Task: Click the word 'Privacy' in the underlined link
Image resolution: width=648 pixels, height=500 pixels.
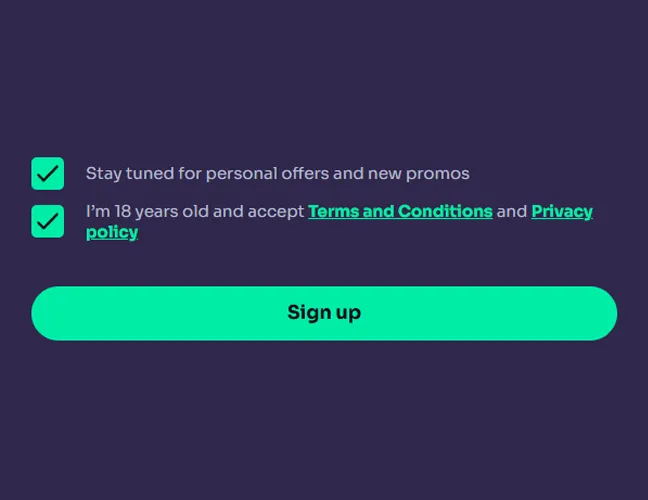Action: (561, 211)
